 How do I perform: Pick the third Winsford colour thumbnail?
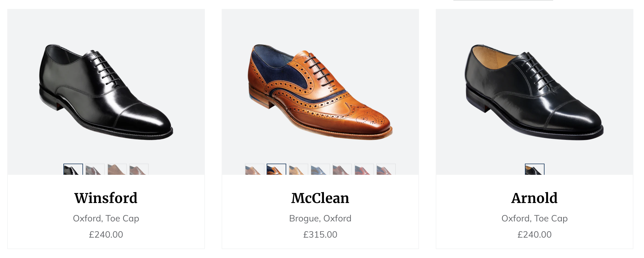[x=117, y=169]
